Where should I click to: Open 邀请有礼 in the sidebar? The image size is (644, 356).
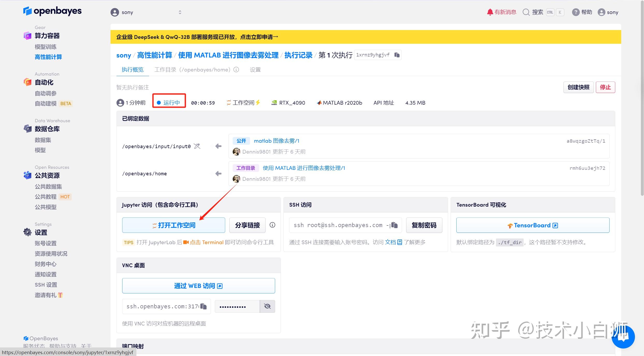pyautogui.click(x=49, y=295)
